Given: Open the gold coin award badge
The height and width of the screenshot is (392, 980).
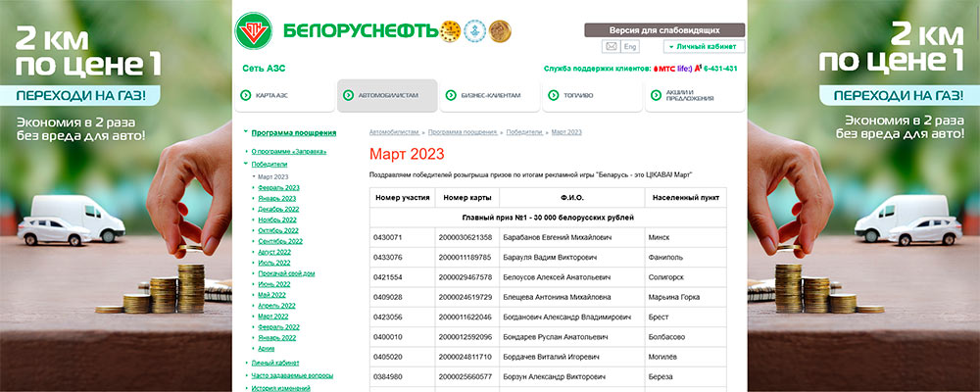Looking at the screenshot, I should tap(500, 30).
